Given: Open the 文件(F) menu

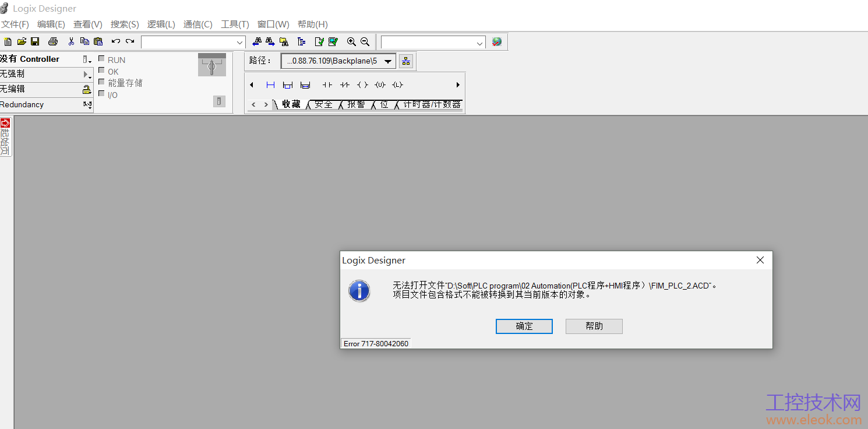Looking at the screenshot, I should tap(15, 24).
